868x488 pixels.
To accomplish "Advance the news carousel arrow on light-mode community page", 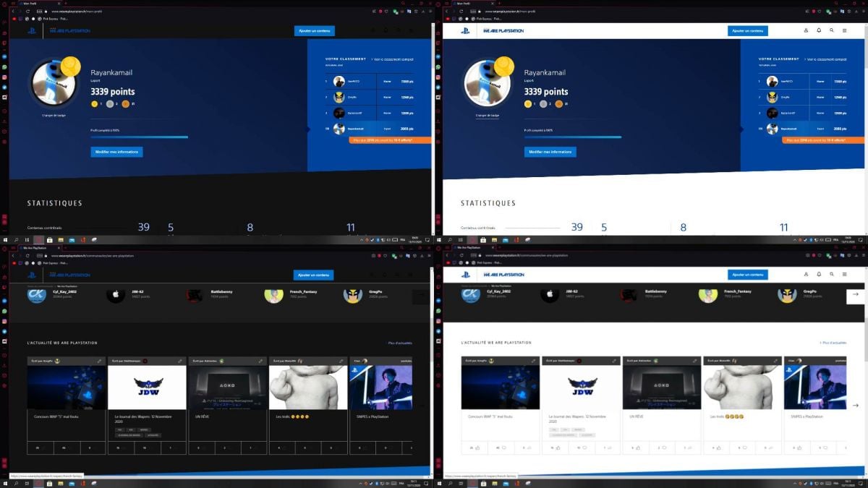I will tap(855, 405).
